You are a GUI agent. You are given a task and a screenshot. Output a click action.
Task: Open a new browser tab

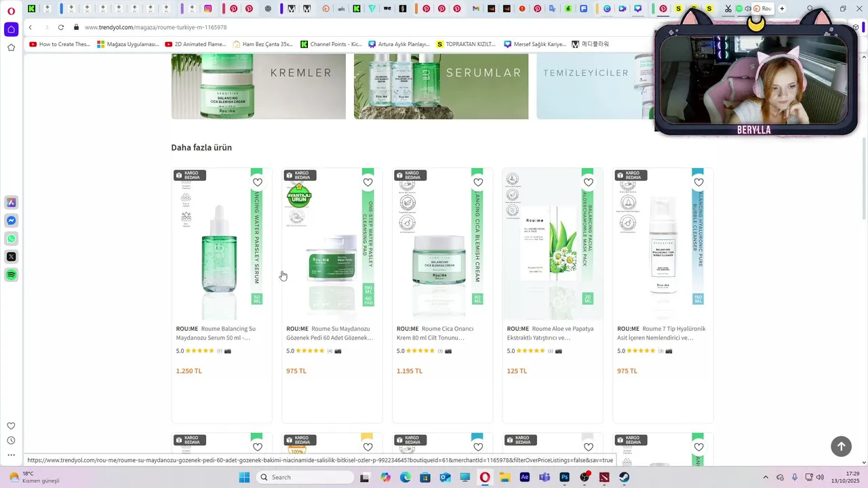pyautogui.click(x=782, y=9)
